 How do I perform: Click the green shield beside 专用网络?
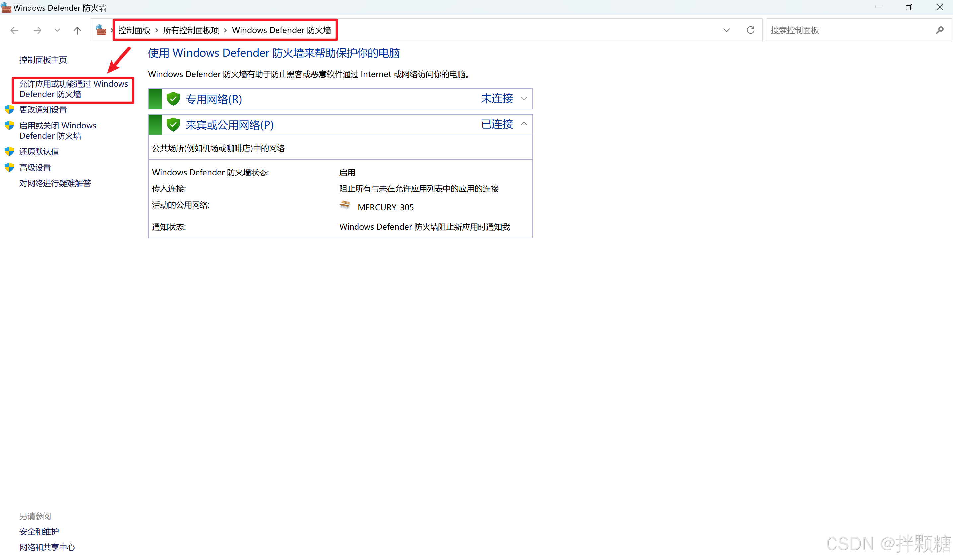point(173,99)
